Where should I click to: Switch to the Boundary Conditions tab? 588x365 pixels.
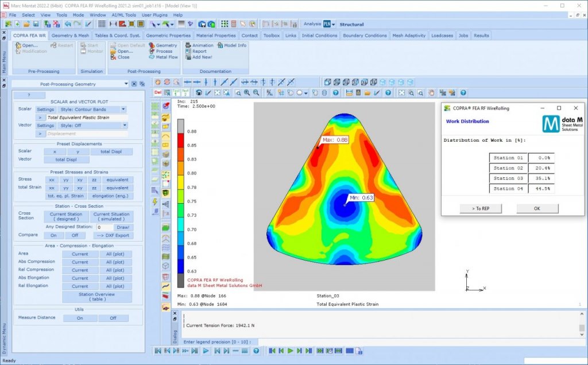point(365,36)
